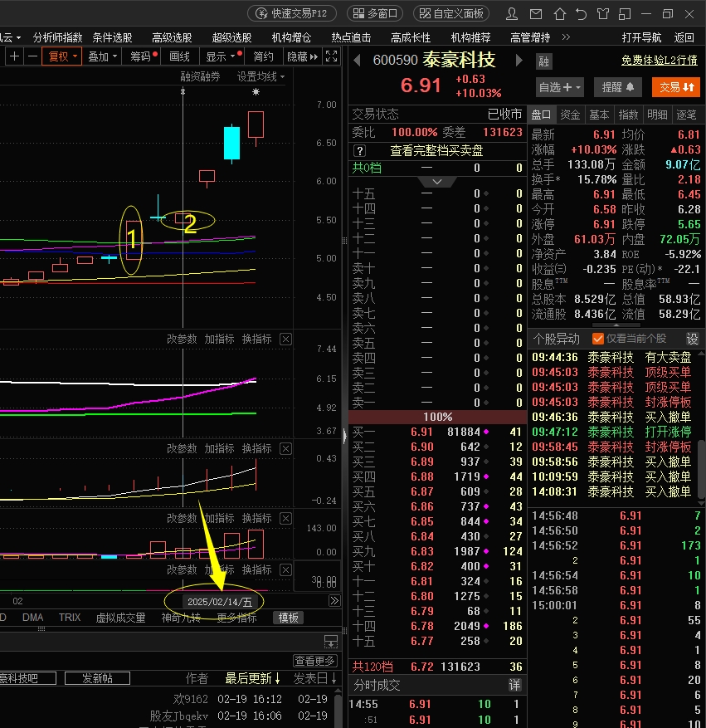The image size is (706, 728).
Task: Click 打开导航 button
Action: (x=641, y=37)
